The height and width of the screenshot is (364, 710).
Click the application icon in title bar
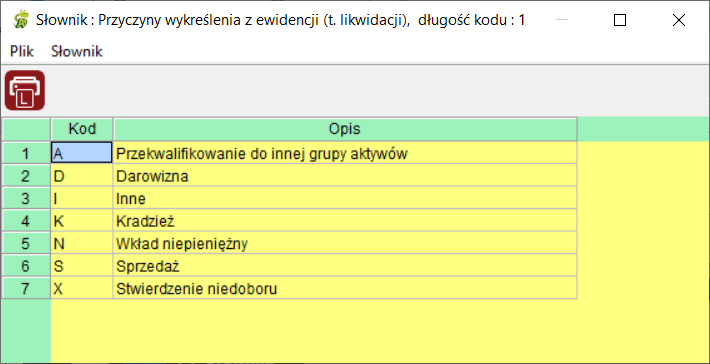(21, 20)
